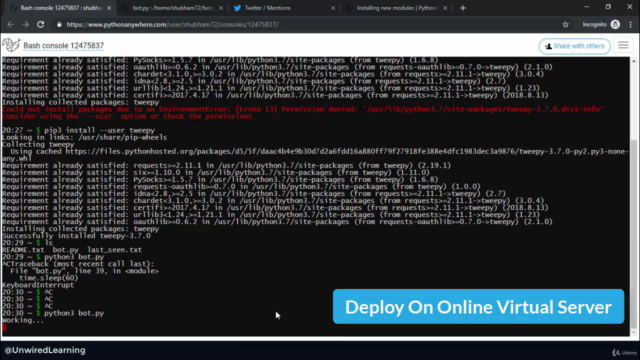Restore down the browser window
This screenshot has height=360, width=640.
(x=608, y=7)
